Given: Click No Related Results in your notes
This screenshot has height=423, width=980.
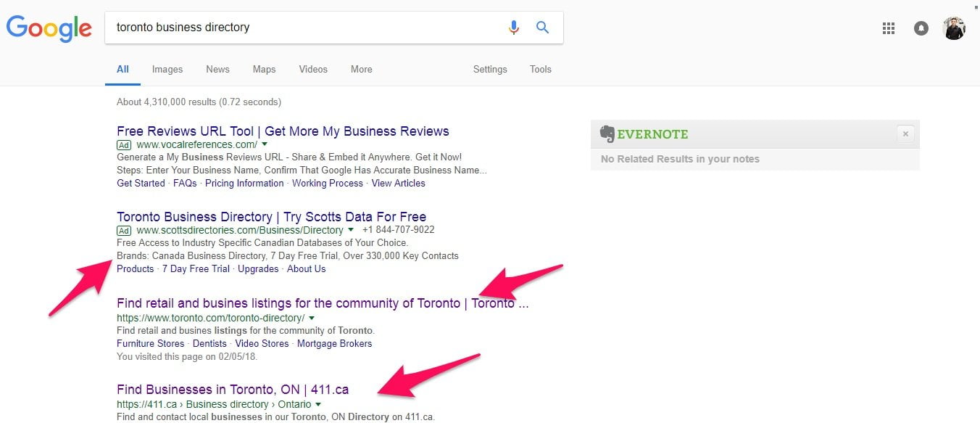Looking at the screenshot, I should pos(680,159).
